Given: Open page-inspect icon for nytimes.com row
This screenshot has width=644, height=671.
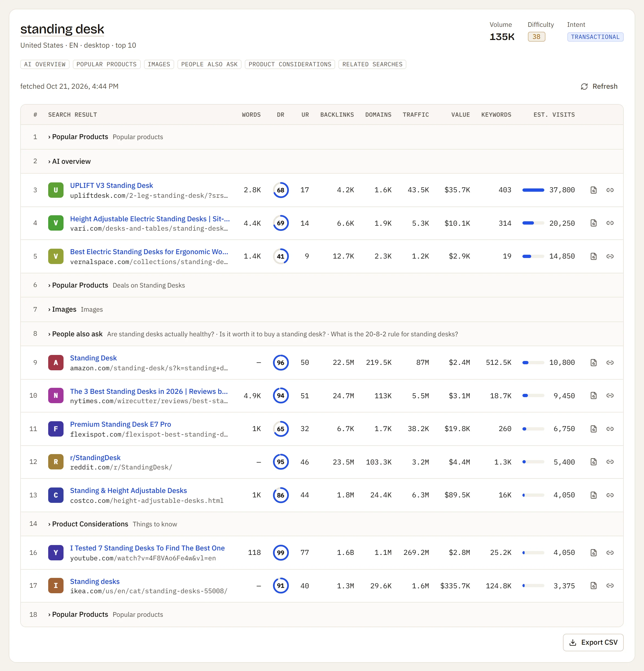Looking at the screenshot, I should click(x=593, y=395).
